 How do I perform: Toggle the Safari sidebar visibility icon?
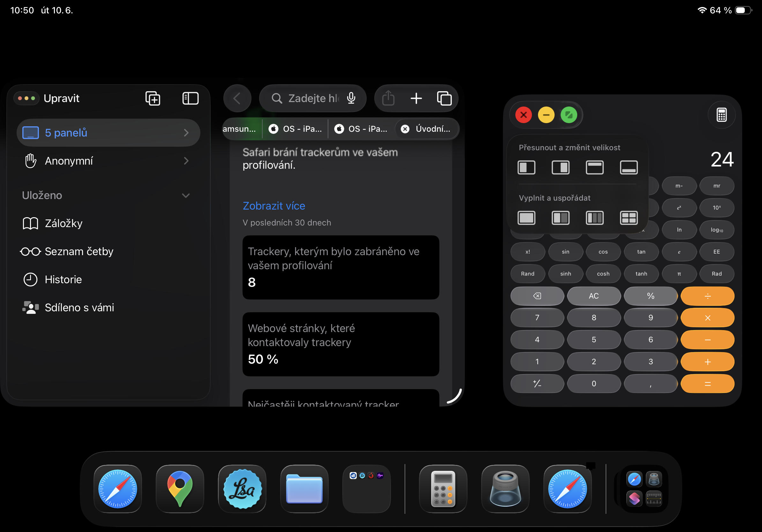click(x=190, y=99)
